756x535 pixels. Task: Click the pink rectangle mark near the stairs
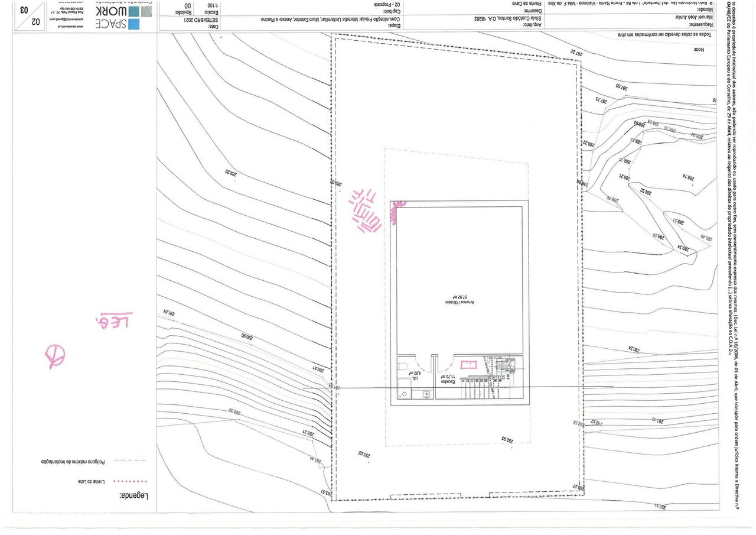pos(469,365)
